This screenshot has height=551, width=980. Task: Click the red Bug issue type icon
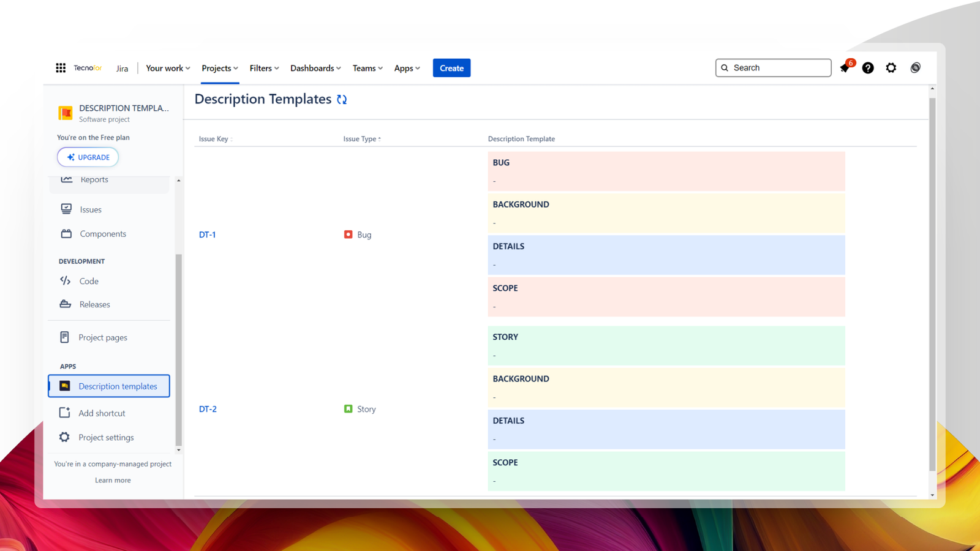[348, 234]
